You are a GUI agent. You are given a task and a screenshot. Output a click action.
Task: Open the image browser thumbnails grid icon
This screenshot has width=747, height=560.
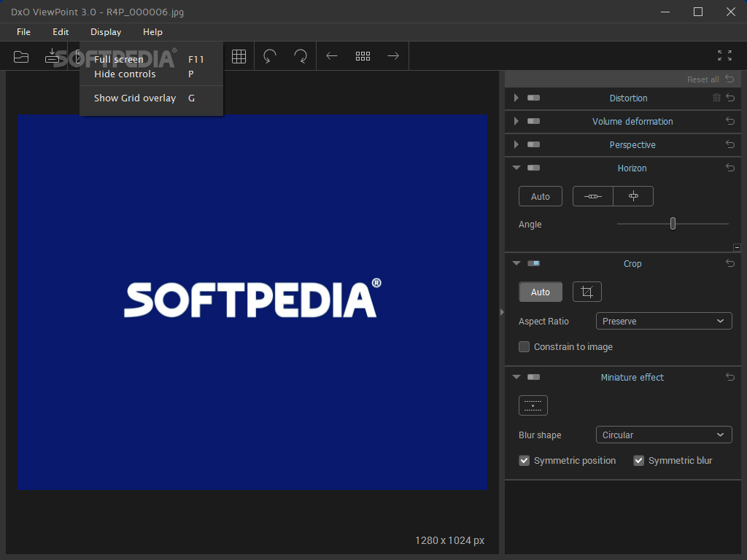(363, 56)
